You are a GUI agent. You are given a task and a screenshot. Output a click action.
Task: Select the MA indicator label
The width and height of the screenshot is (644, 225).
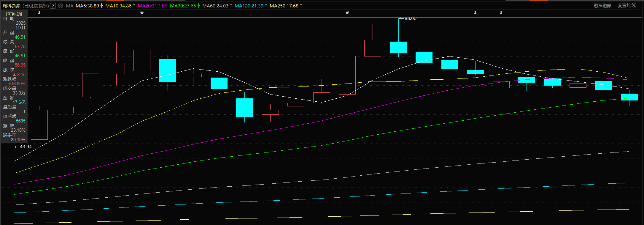point(69,6)
